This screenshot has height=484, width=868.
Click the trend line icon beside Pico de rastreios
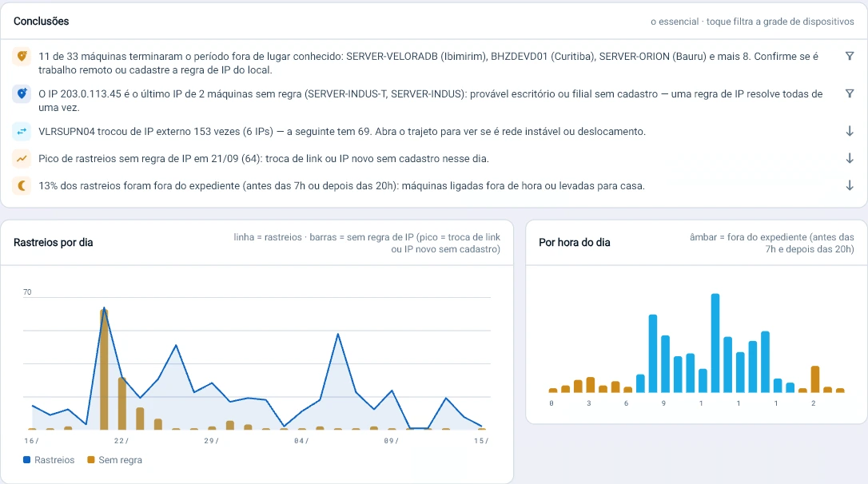coord(22,159)
